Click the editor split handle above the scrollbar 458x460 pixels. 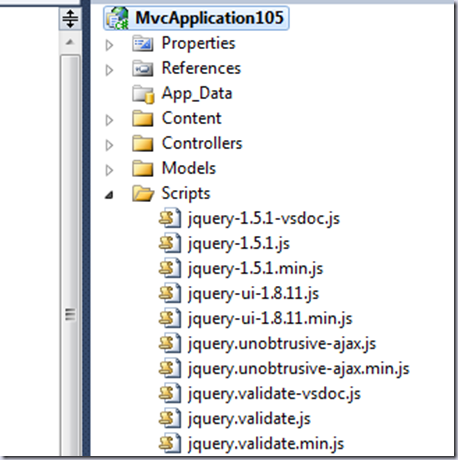pos(70,19)
